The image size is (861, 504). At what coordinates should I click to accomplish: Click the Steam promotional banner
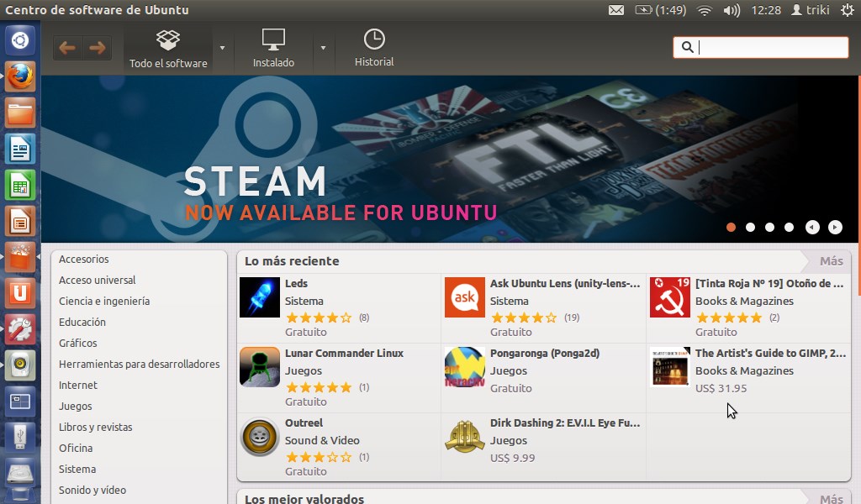[449, 159]
